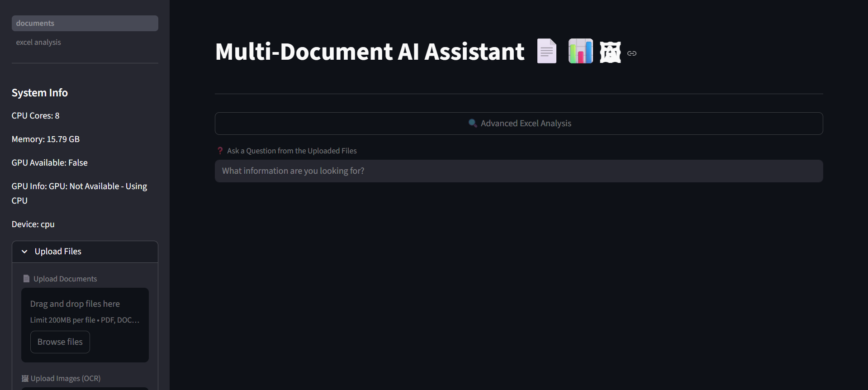Click the framed picture emoji in title

(x=610, y=52)
